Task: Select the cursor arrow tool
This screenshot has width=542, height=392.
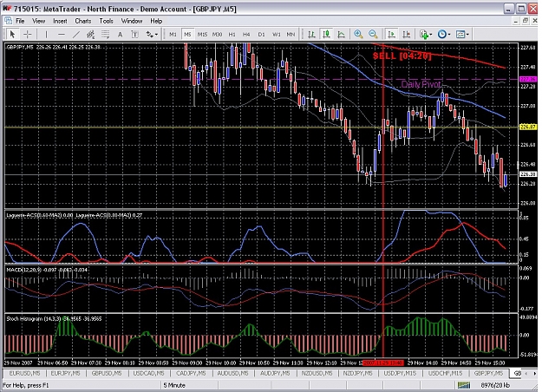Action: [13, 34]
